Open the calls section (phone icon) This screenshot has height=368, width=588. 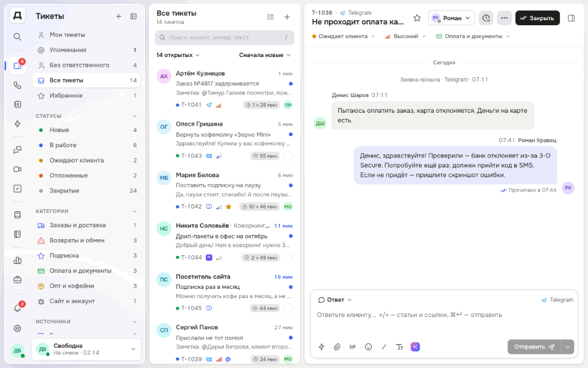(17, 85)
